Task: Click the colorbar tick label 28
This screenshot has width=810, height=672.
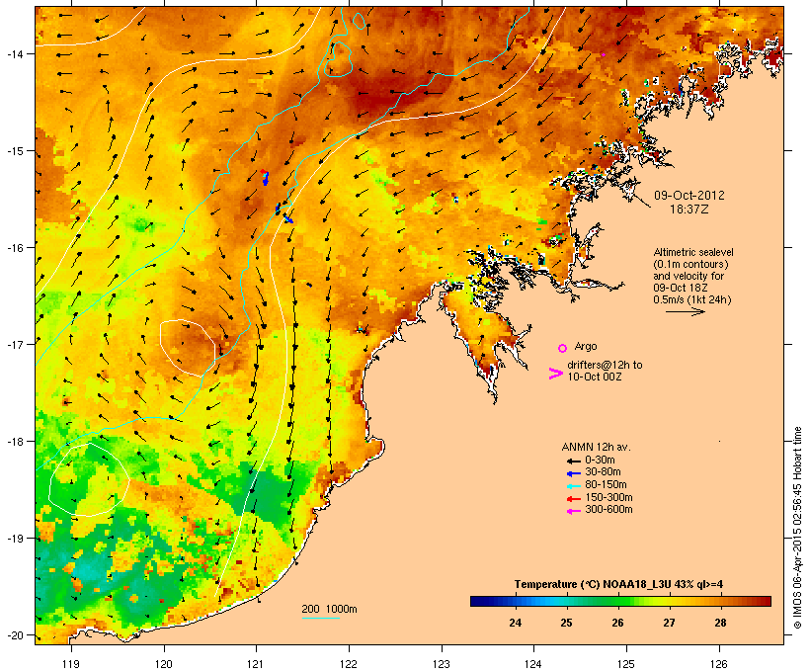Action: click(720, 623)
